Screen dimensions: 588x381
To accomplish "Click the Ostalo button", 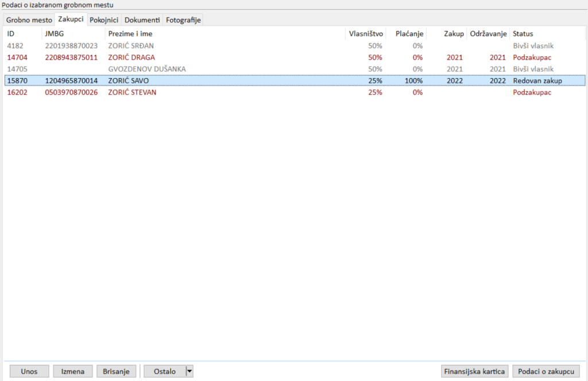I will point(165,371).
